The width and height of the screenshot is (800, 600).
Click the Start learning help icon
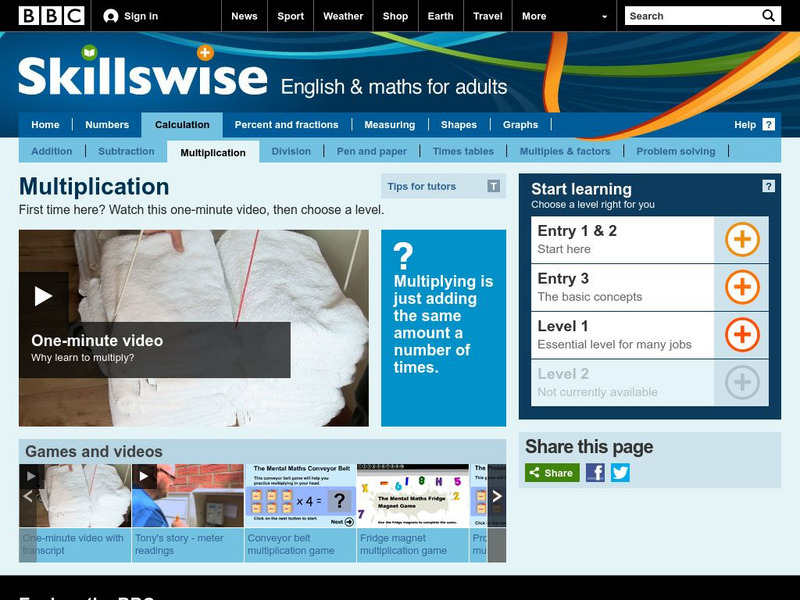768,186
